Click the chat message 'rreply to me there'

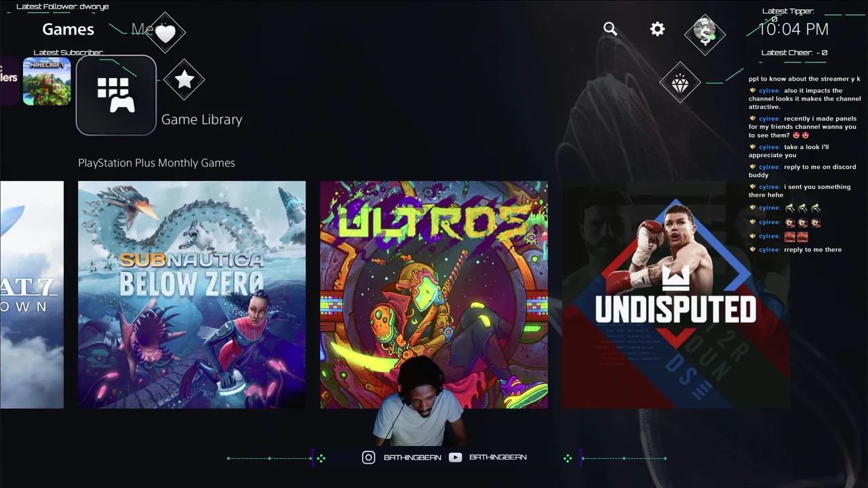pos(795,249)
